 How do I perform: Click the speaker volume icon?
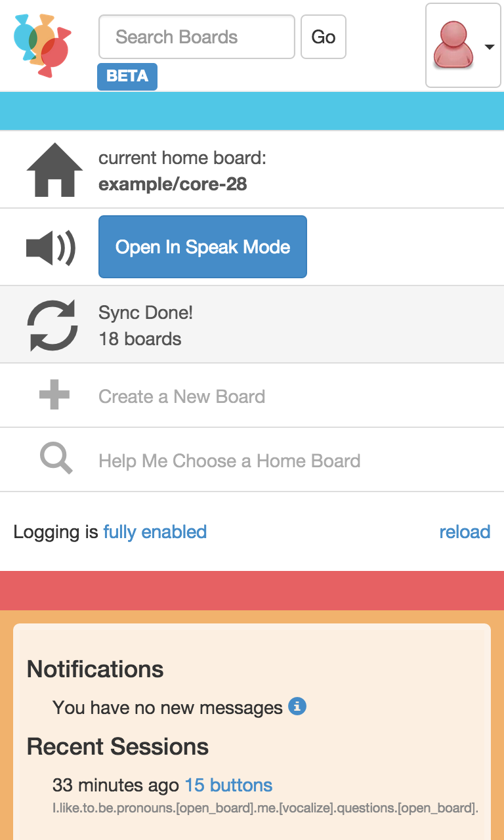coord(51,247)
